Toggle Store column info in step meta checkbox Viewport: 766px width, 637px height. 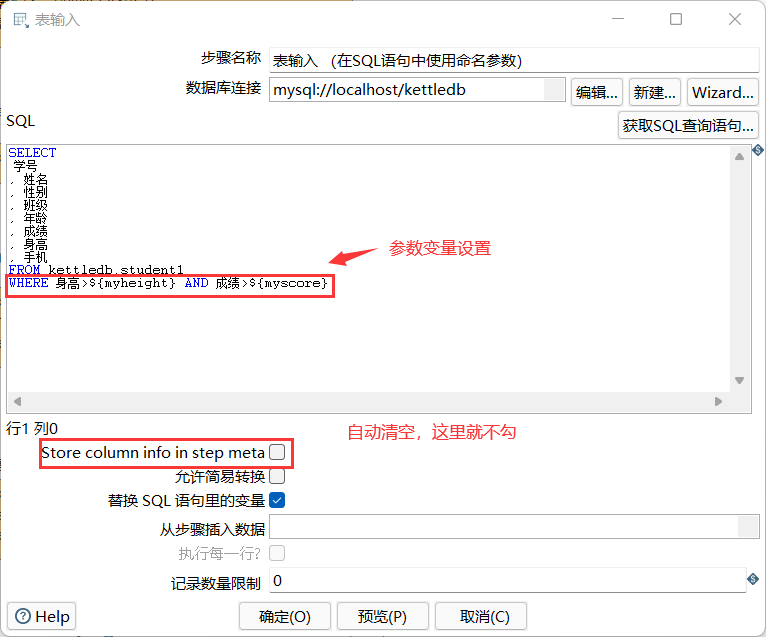[x=277, y=452]
